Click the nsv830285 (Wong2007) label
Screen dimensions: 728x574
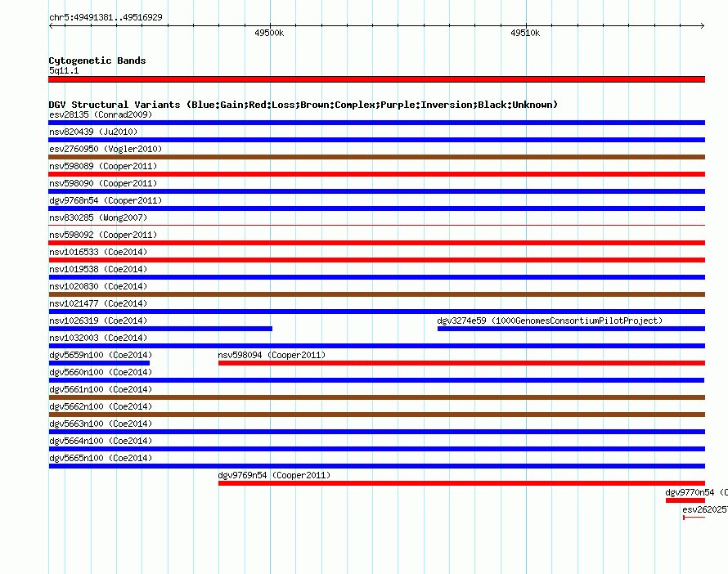tap(98, 217)
